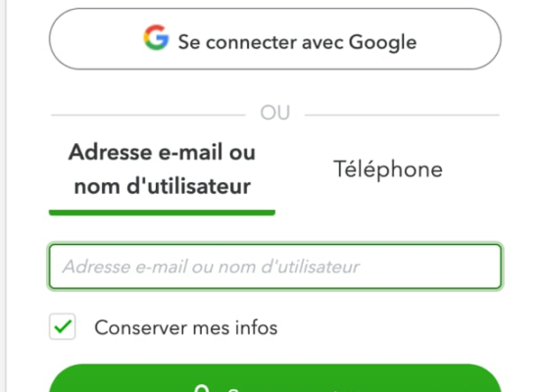Click the "Se connecter avec Google" text

tap(297, 42)
